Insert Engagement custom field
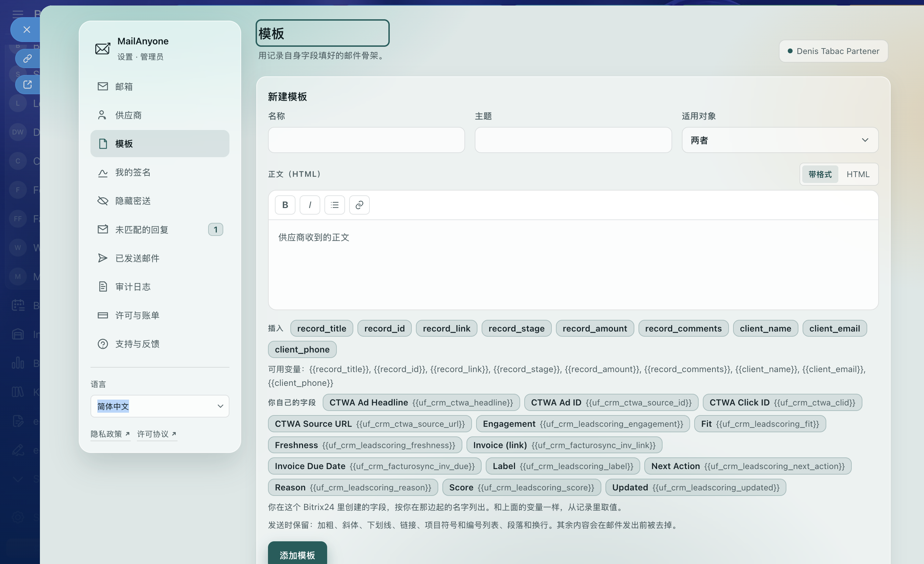This screenshot has width=924, height=564. point(583,423)
